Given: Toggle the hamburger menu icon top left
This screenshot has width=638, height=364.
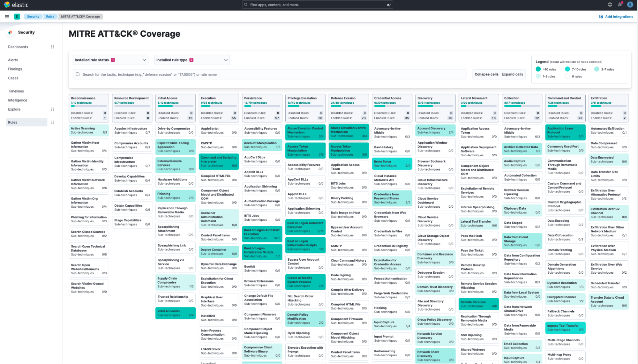Looking at the screenshot, I should point(7,16).
